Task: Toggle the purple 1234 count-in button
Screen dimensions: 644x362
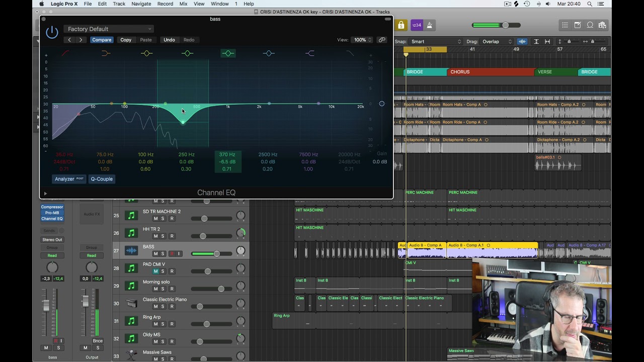Action: pyautogui.click(x=417, y=25)
